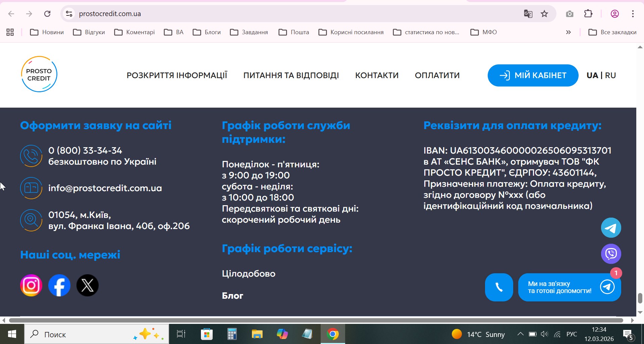
Task: Click the Windows taskbar search box
Action: point(97,334)
